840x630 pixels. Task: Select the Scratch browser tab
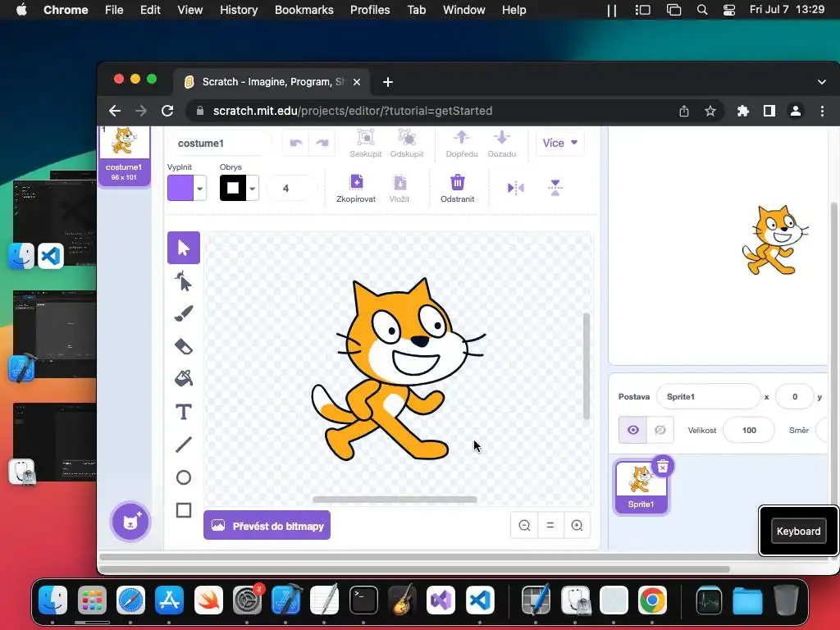272,82
